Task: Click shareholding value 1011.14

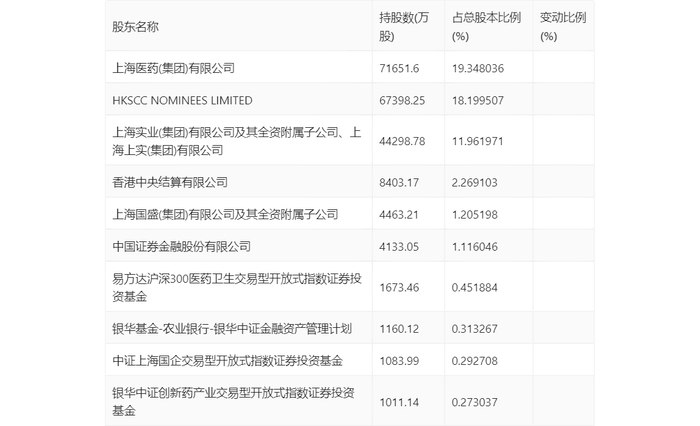Action: coord(399,402)
